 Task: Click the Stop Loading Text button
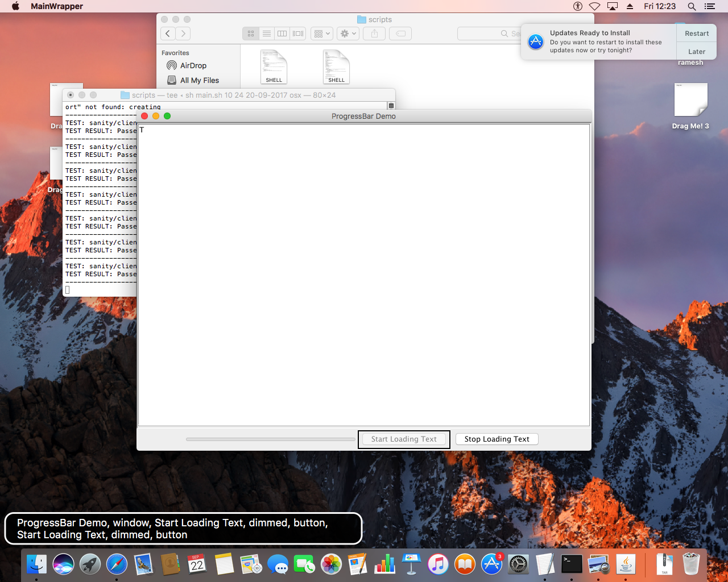point(497,439)
